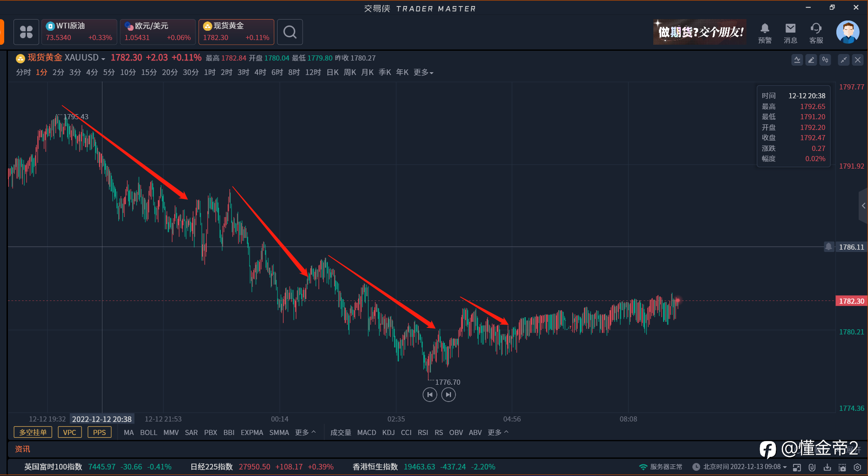The image size is (868, 476).
Task: Open the 资讯 news panel
Action: point(22,449)
